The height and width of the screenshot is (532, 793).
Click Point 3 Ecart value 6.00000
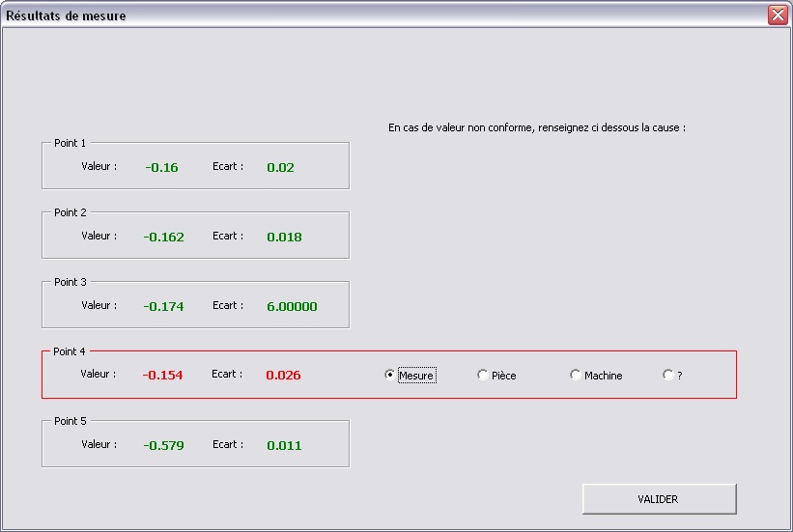point(292,307)
